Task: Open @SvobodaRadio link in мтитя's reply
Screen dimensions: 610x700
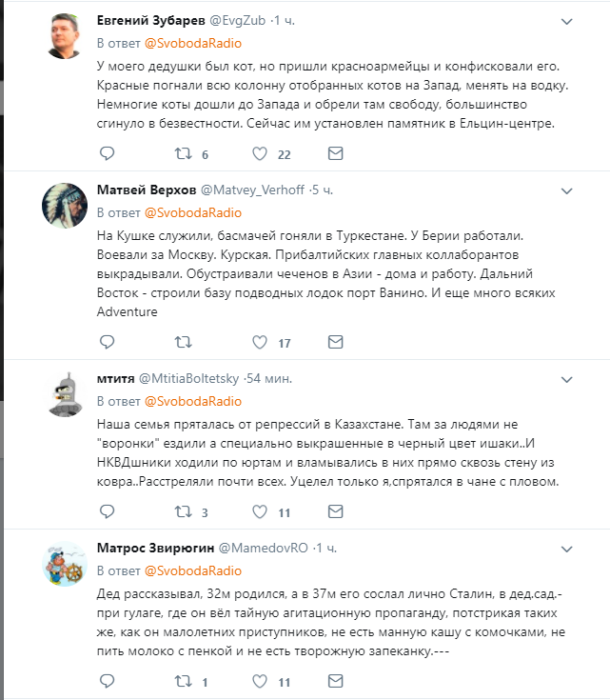Action: coord(193,401)
